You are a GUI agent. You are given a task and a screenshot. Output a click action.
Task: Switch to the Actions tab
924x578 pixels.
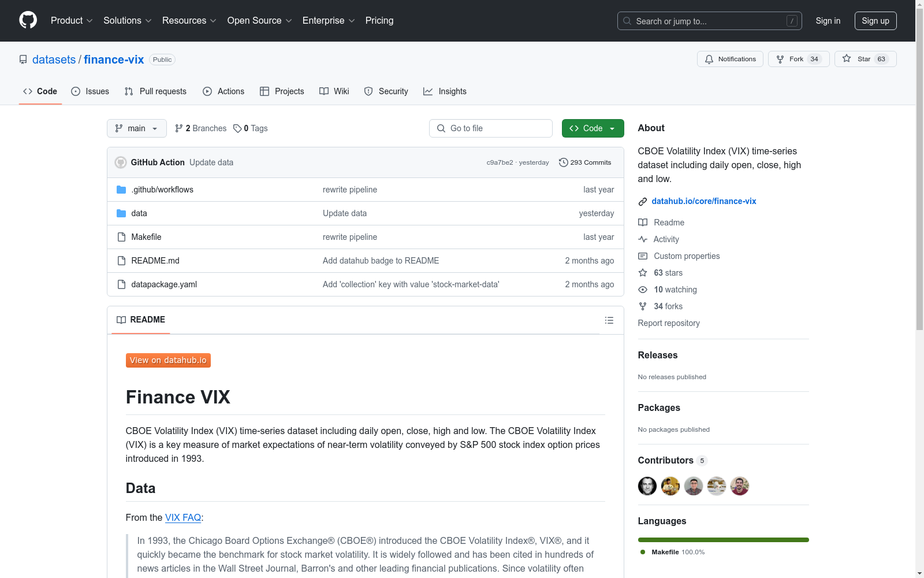click(x=223, y=91)
